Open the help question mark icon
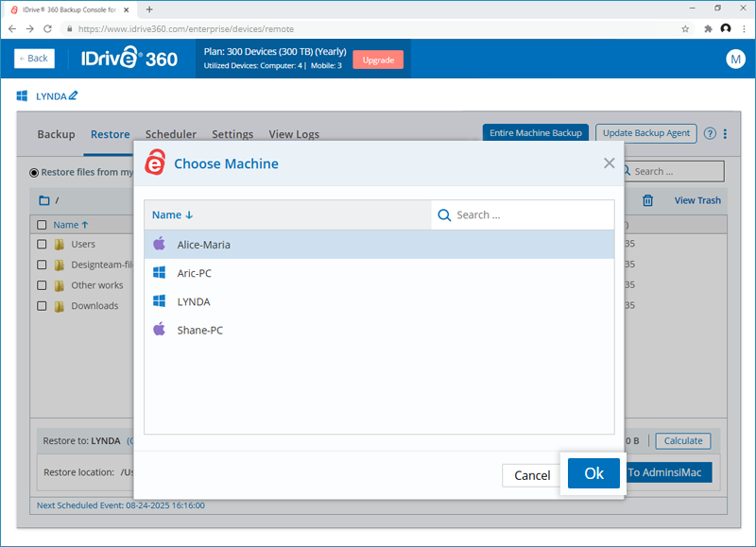 pos(710,134)
